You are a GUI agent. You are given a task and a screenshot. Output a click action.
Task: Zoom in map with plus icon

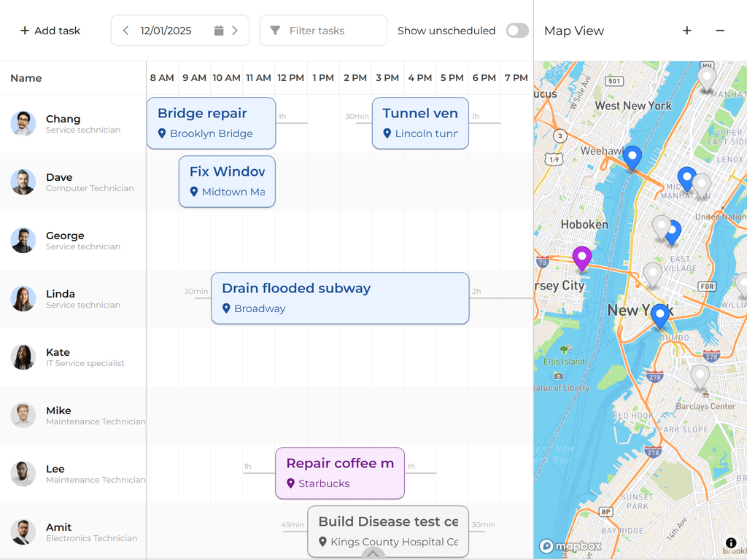click(686, 31)
